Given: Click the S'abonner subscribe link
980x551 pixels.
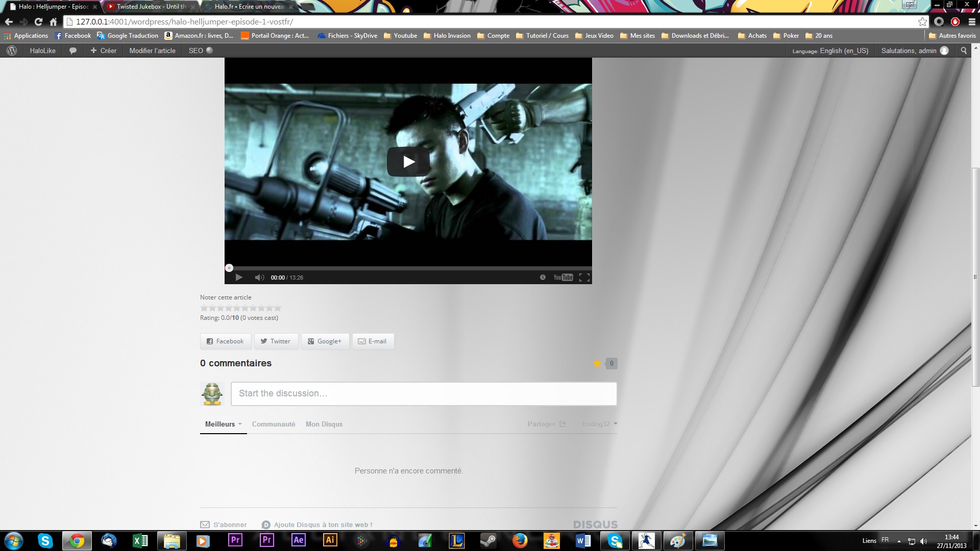Looking at the screenshot, I should tap(224, 524).
